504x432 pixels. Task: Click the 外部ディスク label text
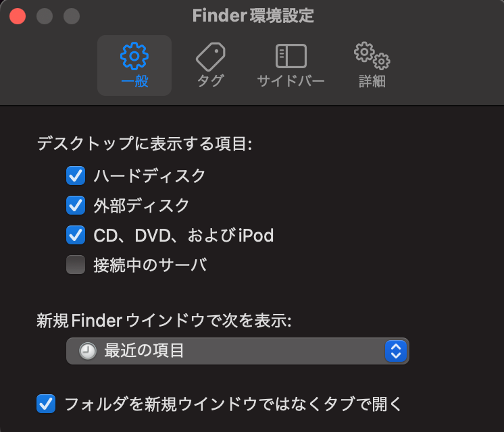141,205
